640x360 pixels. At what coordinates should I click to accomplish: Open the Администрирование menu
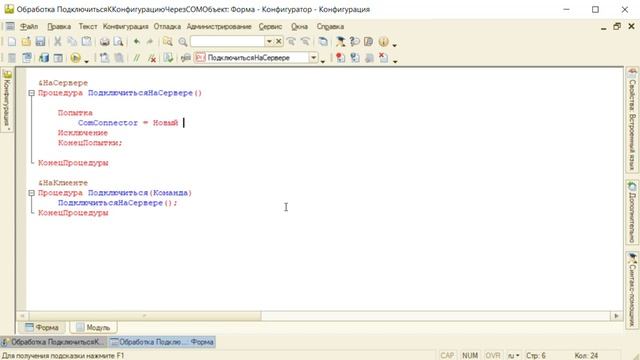click(219, 27)
